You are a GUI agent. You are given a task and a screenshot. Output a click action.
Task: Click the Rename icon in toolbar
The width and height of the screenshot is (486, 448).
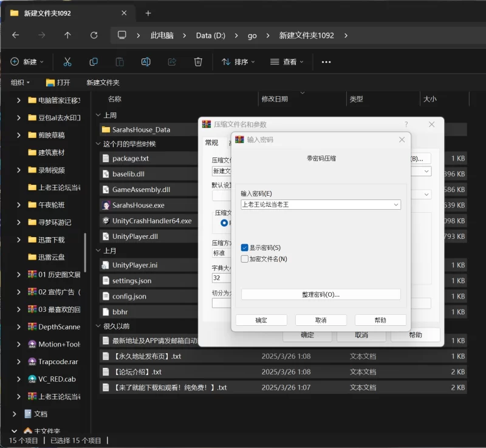tap(146, 62)
